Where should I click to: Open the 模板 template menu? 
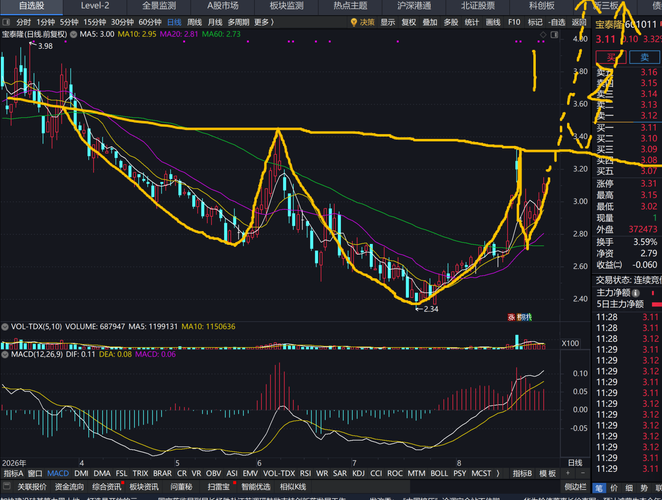point(548,473)
